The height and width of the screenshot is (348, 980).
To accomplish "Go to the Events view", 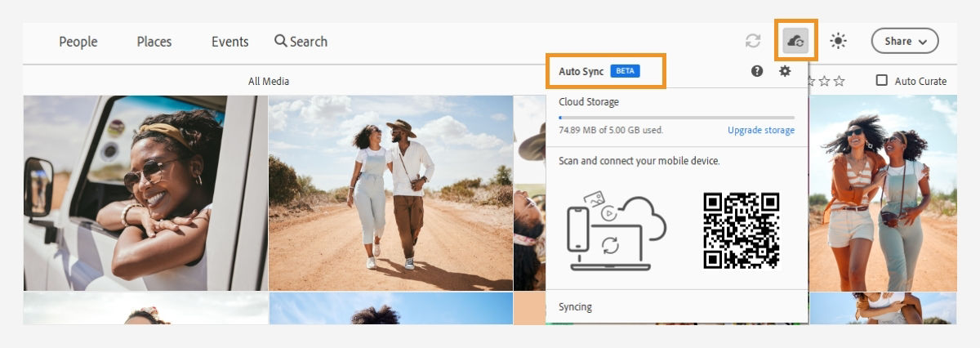I will click(230, 42).
